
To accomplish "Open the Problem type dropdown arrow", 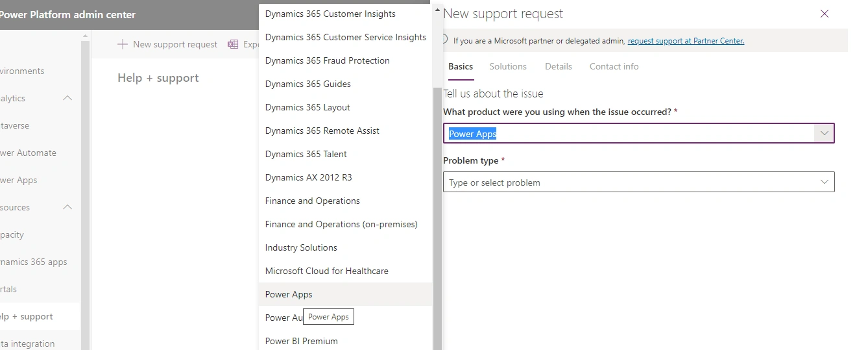I will click(x=825, y=182).
